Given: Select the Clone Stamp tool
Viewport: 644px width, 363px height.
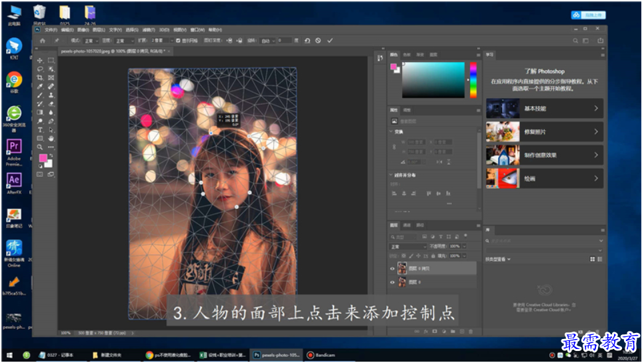Looking at the screenshot, I should 51,95.
